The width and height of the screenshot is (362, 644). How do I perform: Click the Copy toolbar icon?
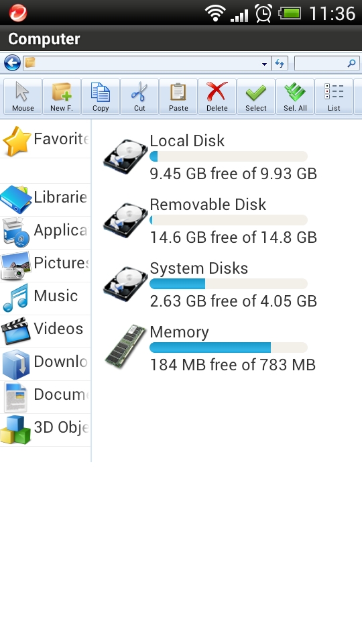tap(101, 97)
